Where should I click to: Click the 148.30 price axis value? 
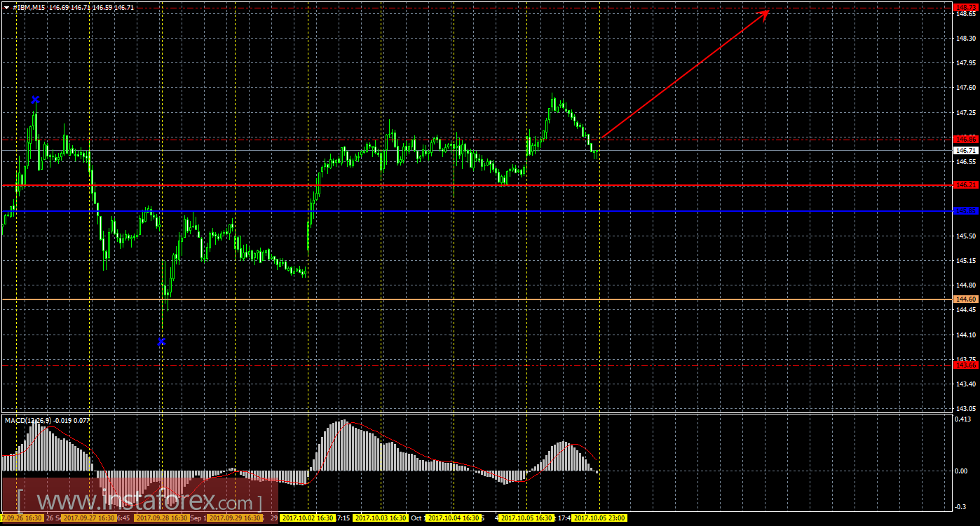pyautogui.click(x=965, y=39)
